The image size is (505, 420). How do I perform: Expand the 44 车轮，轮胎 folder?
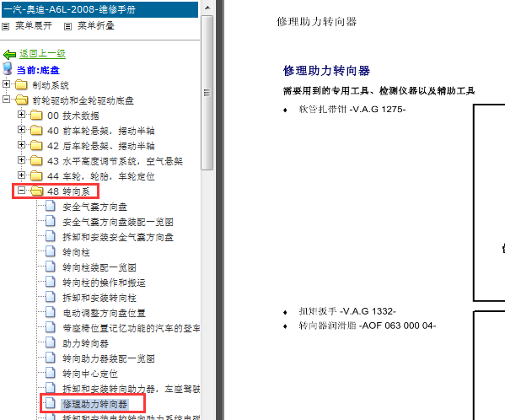(21, 175)
